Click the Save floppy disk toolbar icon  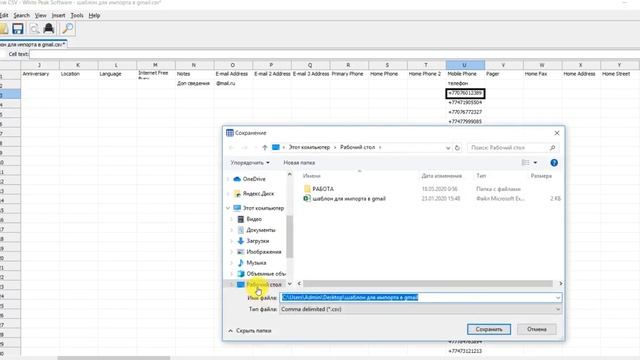click(x=18, y=29)
